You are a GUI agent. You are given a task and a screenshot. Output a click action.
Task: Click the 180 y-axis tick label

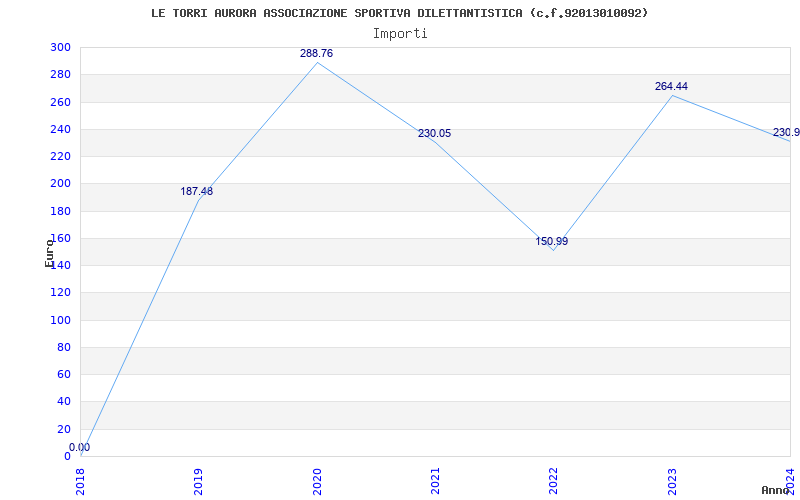click(60, 211)
